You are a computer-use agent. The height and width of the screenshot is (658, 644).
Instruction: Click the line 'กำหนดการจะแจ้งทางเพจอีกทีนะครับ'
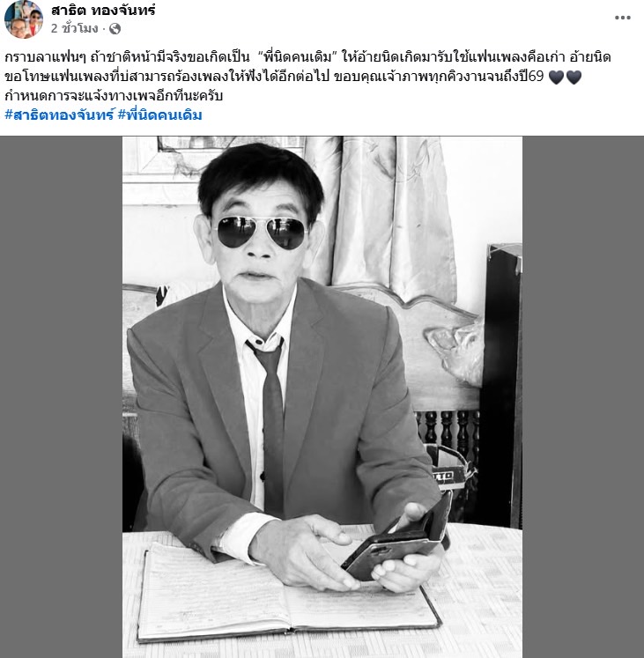[114, 95]
